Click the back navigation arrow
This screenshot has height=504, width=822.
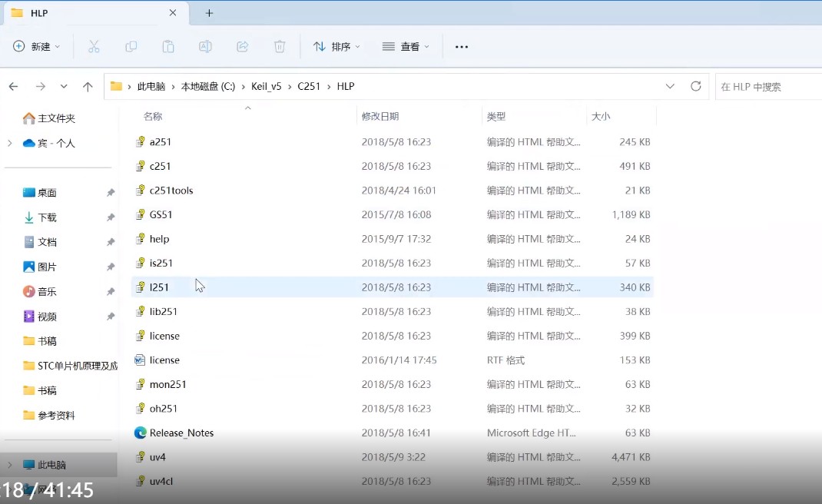pyautogui.click(x=13, y=86)
